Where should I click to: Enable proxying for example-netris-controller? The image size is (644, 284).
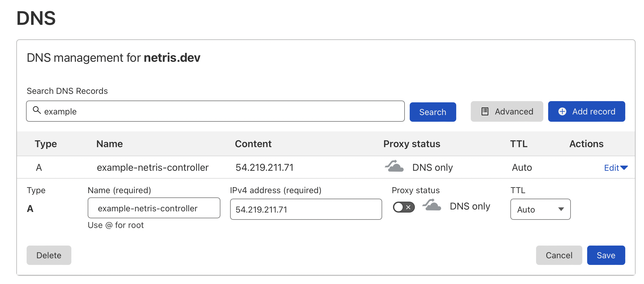point(404,206)
